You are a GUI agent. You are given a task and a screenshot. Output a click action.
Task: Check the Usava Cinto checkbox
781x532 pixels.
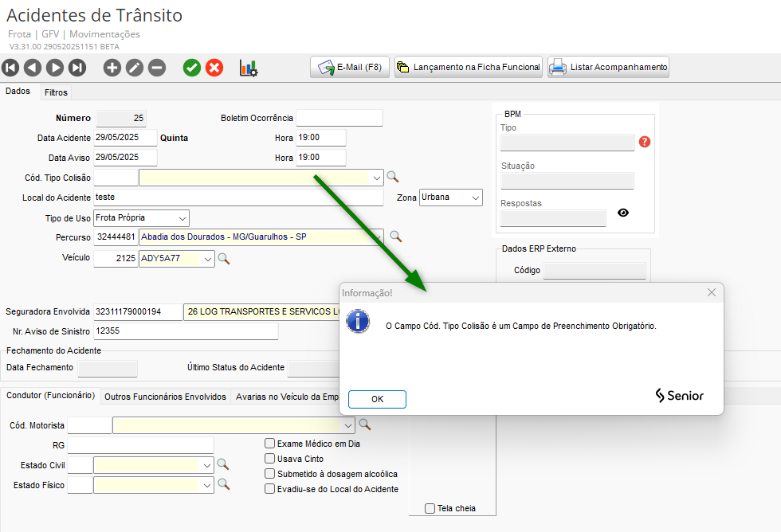[x=270, y=459]
